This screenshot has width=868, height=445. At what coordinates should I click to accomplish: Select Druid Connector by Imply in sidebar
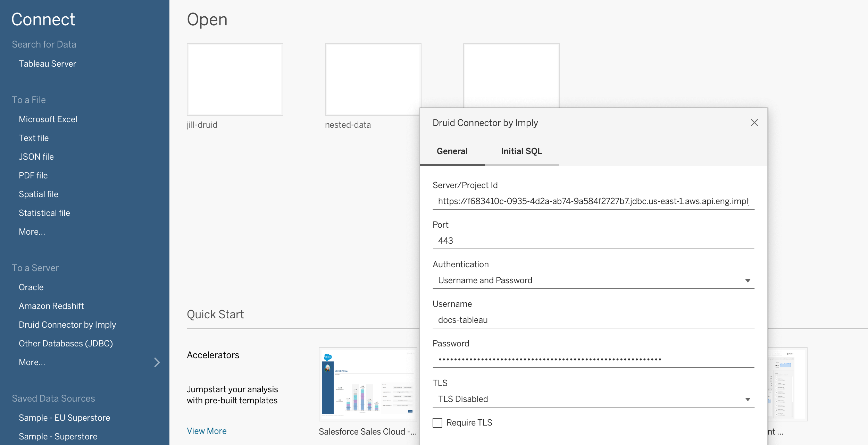pos(67,325)
